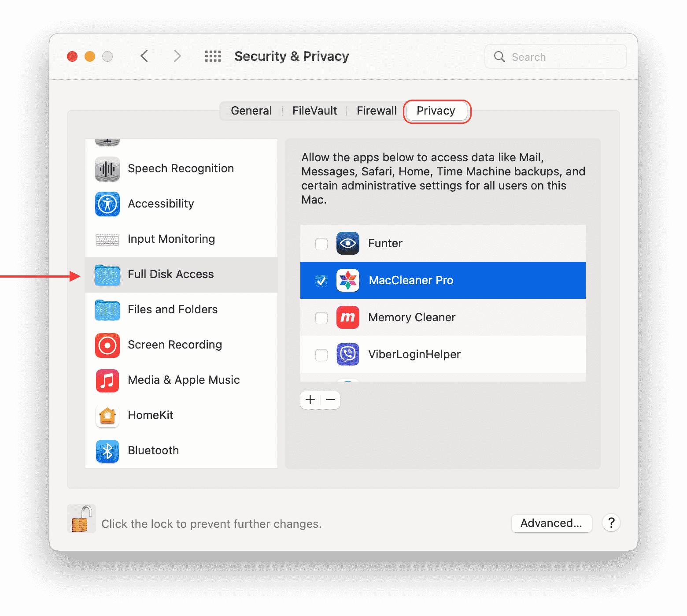Select Media & Apple Music category

(181, 380)
